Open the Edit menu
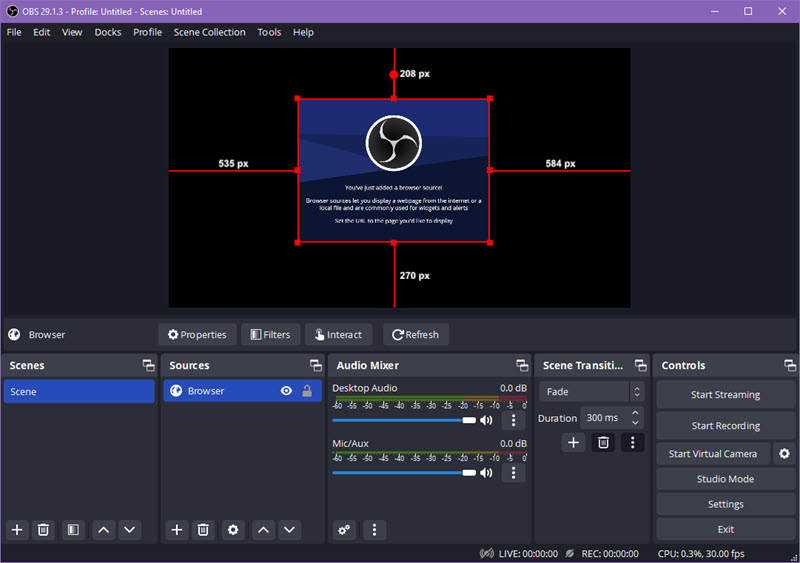Screen dimensions: 800x563 pos(41,32)
